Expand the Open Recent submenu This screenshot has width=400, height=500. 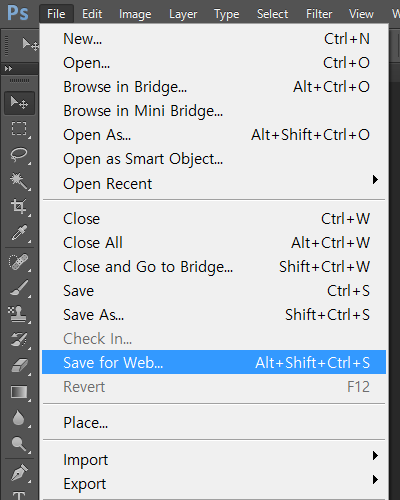[x=214, y=184]
